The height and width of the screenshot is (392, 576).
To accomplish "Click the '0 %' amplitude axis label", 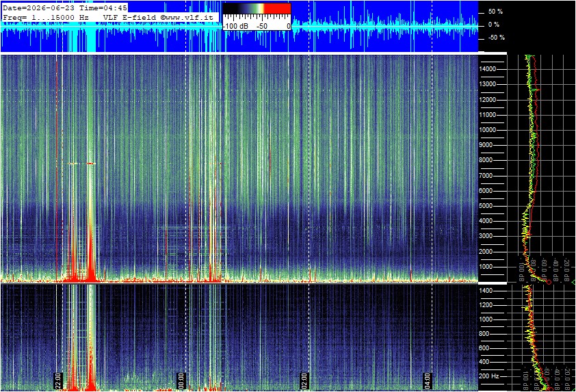I will (x=494, y=25).
